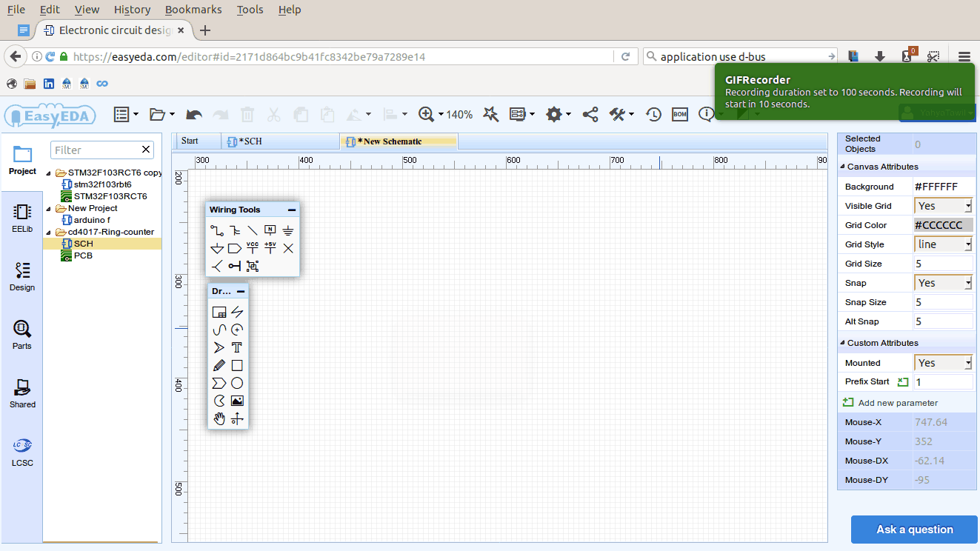Pick the VCC power flag tool
Screen dimensions: 980x551
[x=253, y=248]
